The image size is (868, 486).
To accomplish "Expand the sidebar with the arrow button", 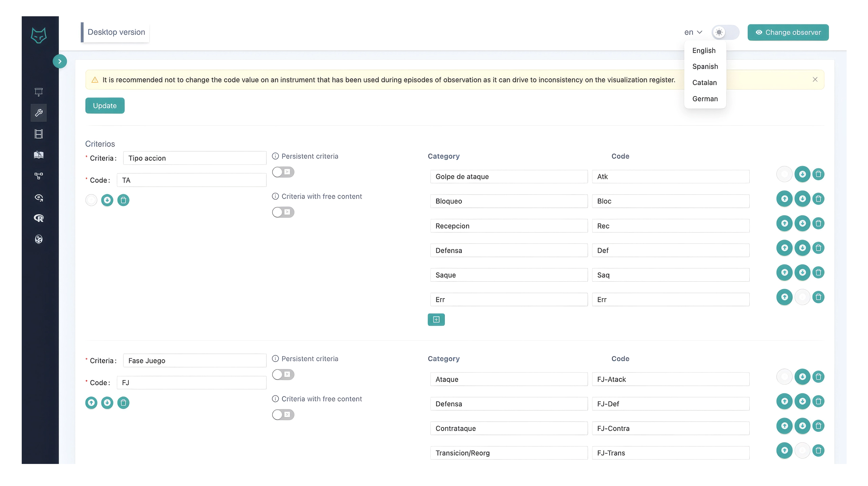I will [60, 61].
